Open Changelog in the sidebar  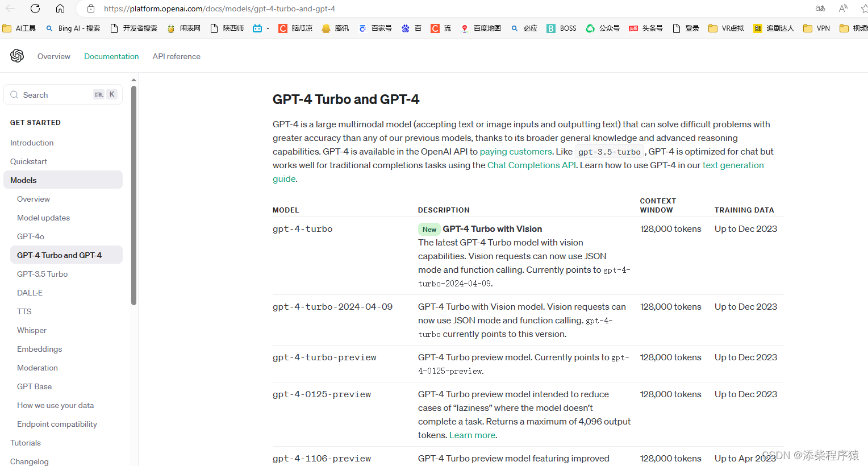pos(30,461)
